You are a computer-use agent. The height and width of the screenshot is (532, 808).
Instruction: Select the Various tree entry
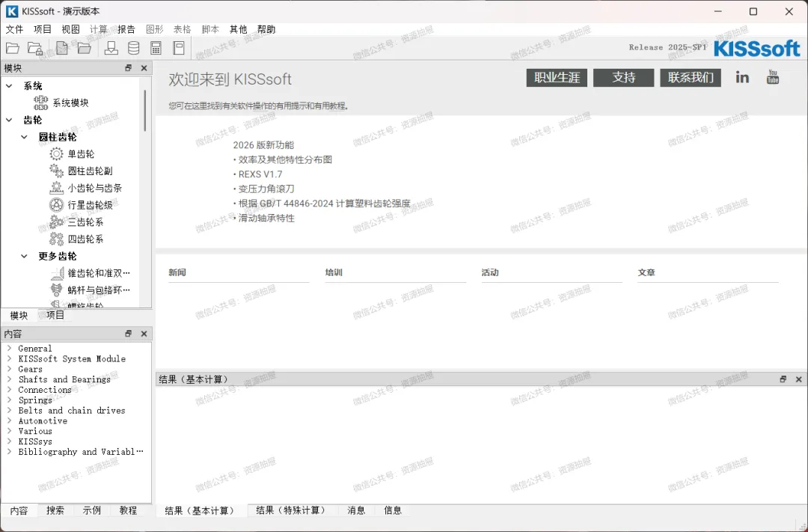click(35, 431)
